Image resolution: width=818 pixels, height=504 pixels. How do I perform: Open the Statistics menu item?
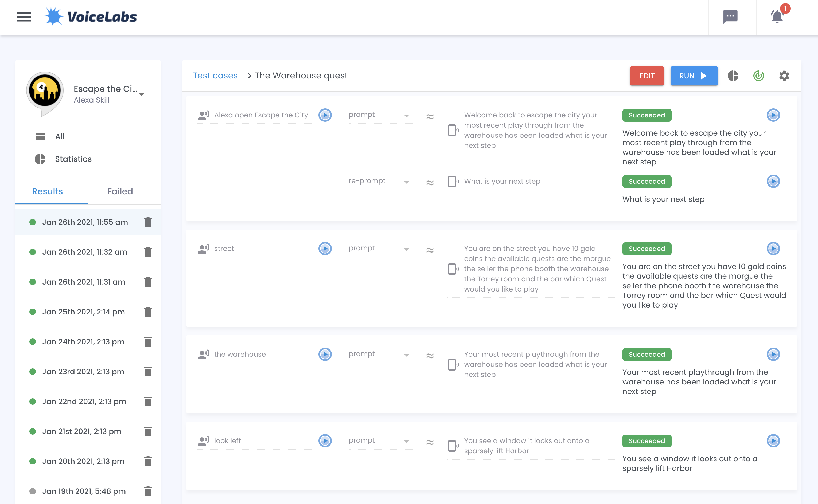pos(73,159)
